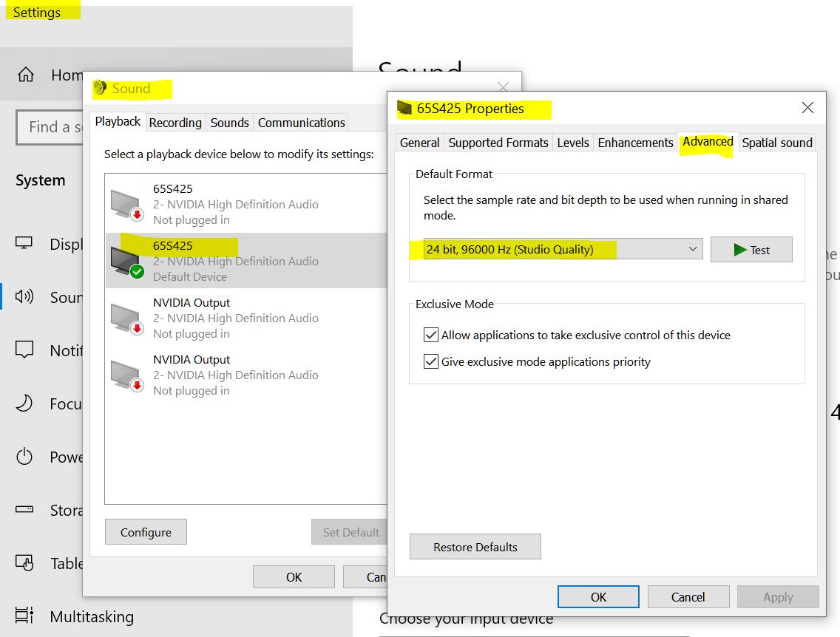840x637 pixels.
Task: Click the System heading in Settings sidebar
Action: 40,180
